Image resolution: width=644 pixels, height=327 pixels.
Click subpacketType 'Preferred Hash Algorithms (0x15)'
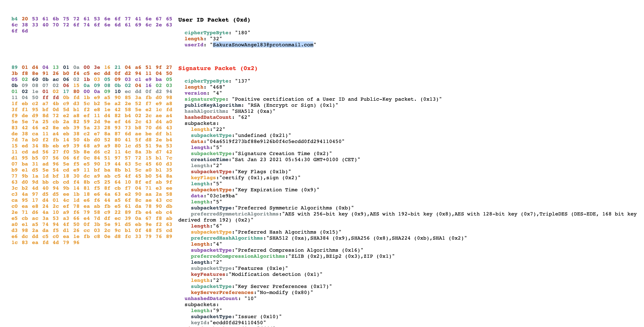click(266, 232)
